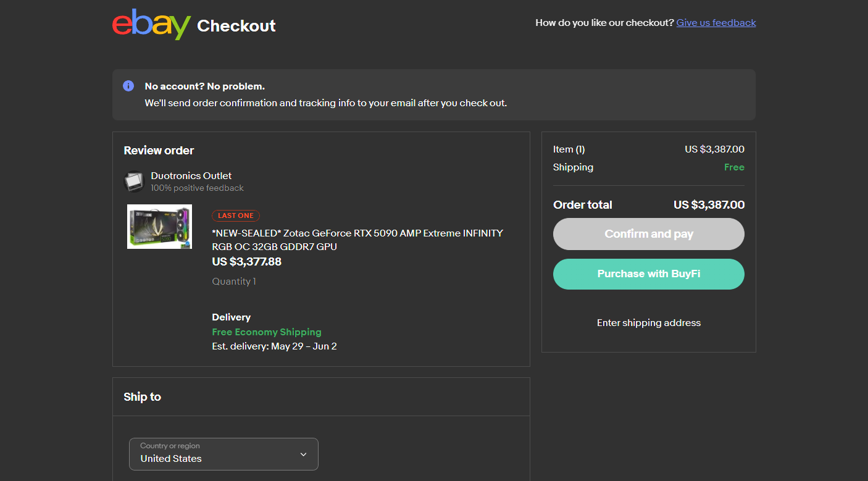The image size is (868, 481).
Task: Click Purchase with BuyFi button
Action: tap(649, 274)
